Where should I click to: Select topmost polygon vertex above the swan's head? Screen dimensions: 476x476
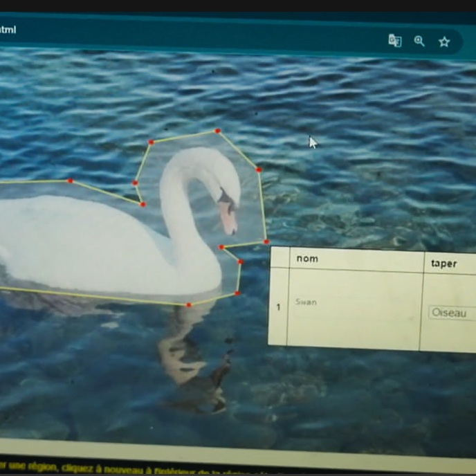217,131
